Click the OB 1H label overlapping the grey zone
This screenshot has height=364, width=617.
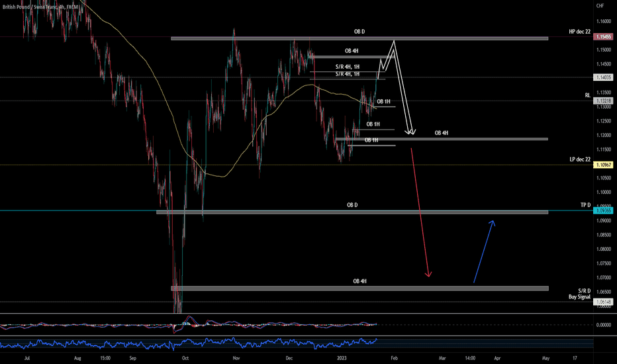371,140
